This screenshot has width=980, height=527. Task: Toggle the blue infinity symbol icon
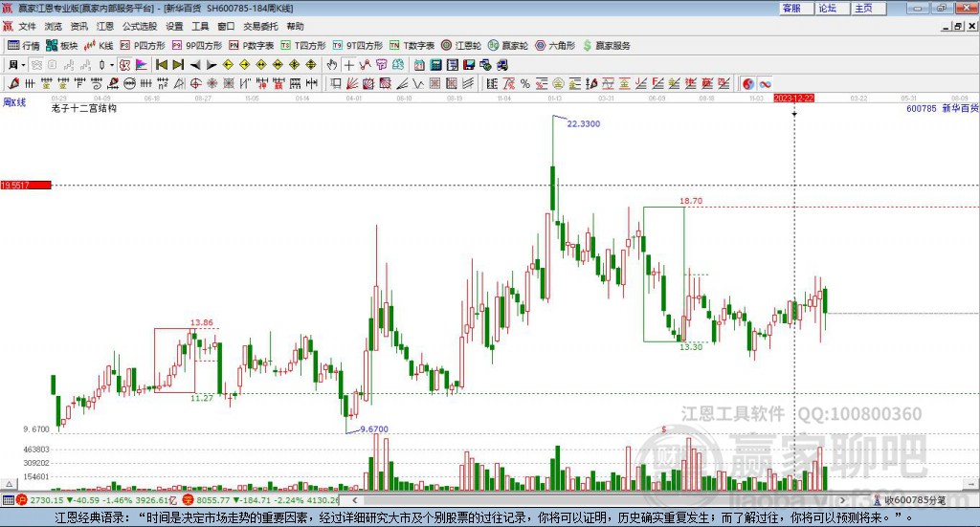pyautogui.click(x=765, y=83)
